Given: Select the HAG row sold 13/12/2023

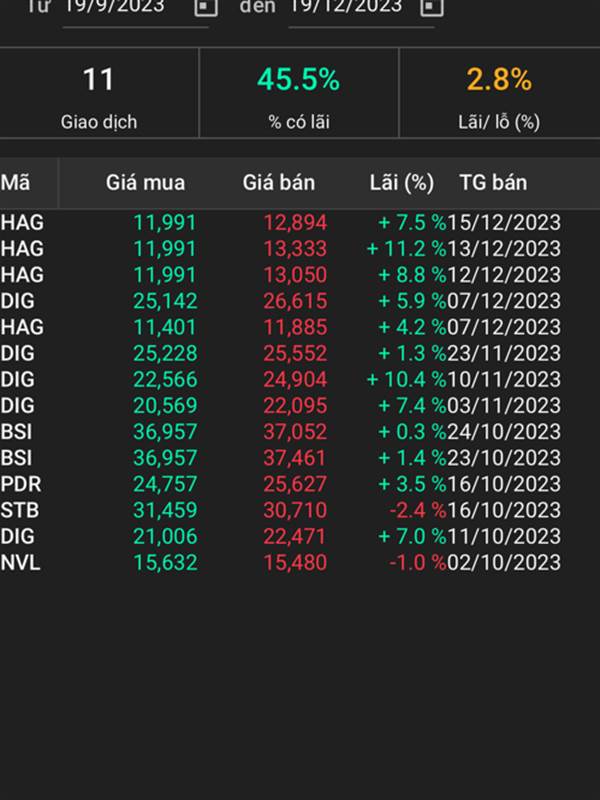Looking at the screenshot, I should point(300,248).
